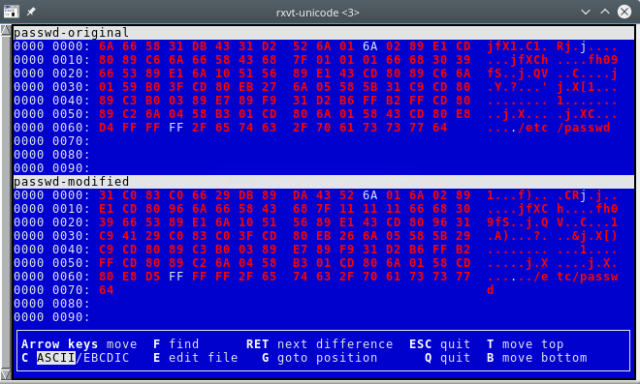This screenshot has height=384, width=640.
Task: Click offset 0000 0060 in passwd-original pane
Action: pos(51,128)
